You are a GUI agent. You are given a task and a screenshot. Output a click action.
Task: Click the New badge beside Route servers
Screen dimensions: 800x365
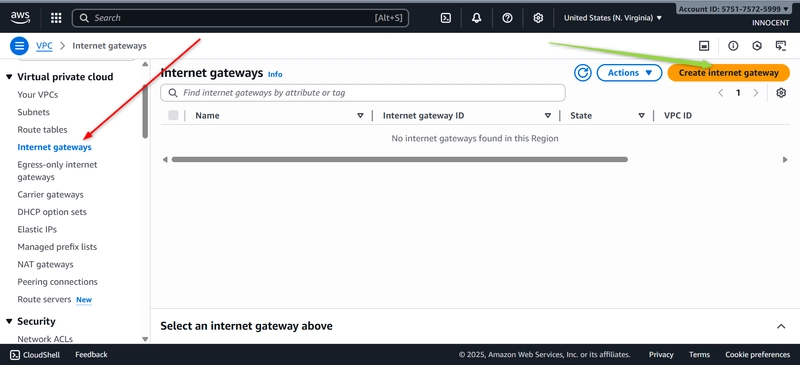coord(84,300)
